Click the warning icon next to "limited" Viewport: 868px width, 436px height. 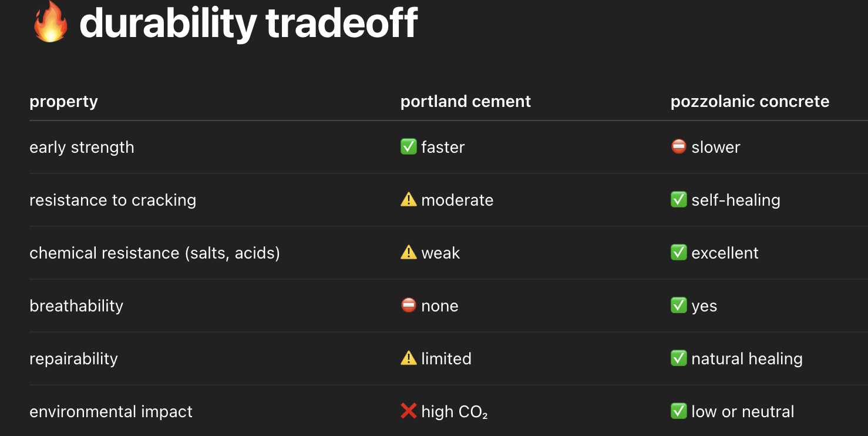tap(408, 358)
